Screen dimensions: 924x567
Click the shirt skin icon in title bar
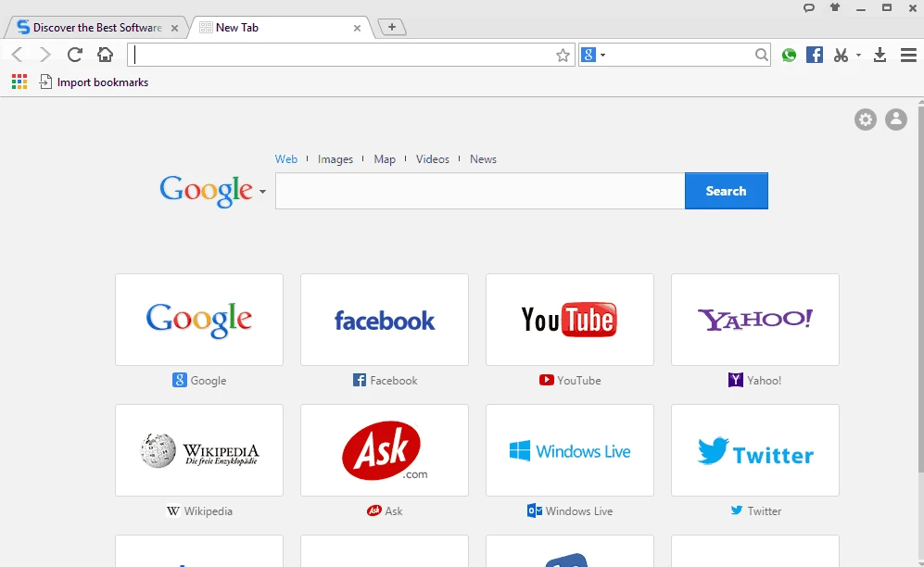[x=835, y=7]
